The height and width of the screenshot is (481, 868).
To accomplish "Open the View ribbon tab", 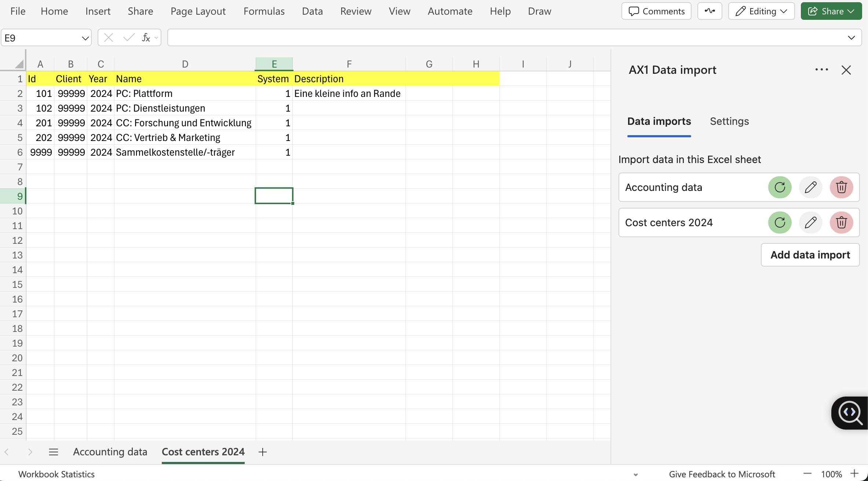I will (x=400, y=11).
